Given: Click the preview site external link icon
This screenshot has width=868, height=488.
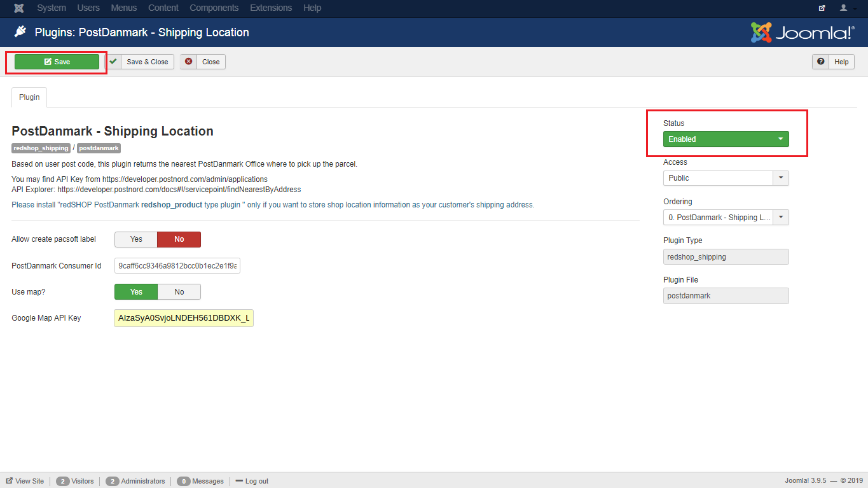Looking at the screenshot, I should pos(822,8).
